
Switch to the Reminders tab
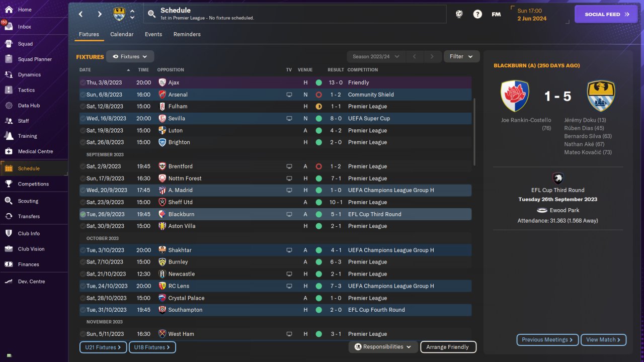click(x=187, y=34)
